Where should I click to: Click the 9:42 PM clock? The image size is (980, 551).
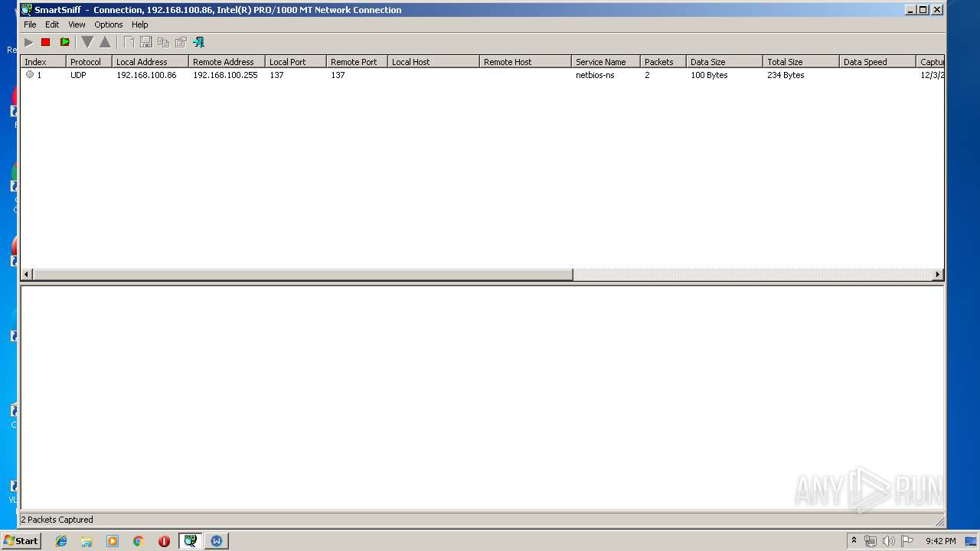(x=940, y=541)
